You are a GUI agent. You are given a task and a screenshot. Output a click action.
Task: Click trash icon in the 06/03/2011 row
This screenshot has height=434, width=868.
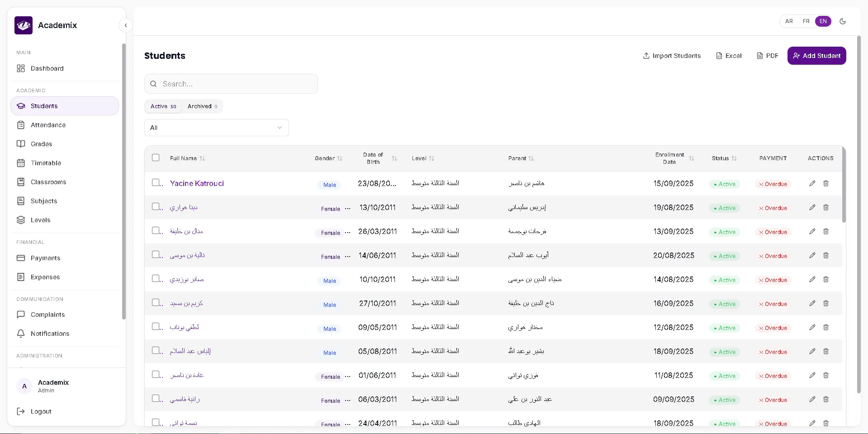click(826, 399)
